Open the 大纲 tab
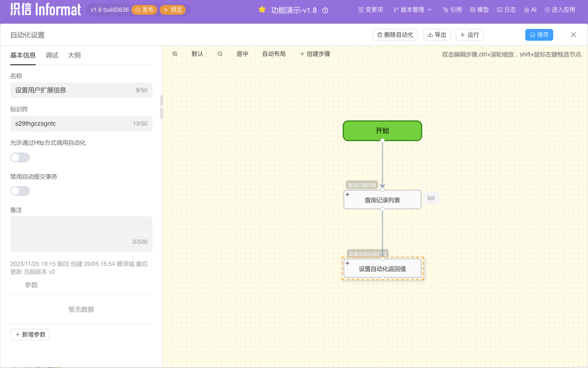Viewport: 588px width, 368px height. tap(74, 55)
